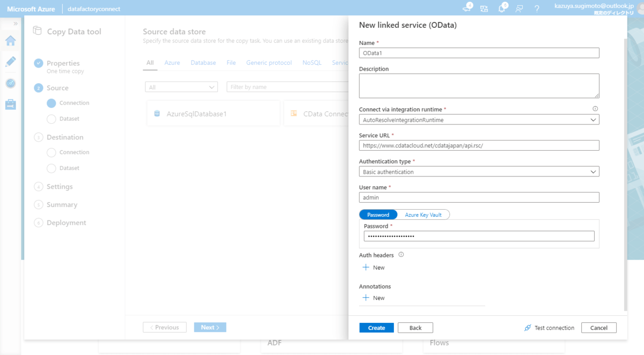Click the Service URL input field
This screenshot has width=644, height=355.
[x=479, y=146]
